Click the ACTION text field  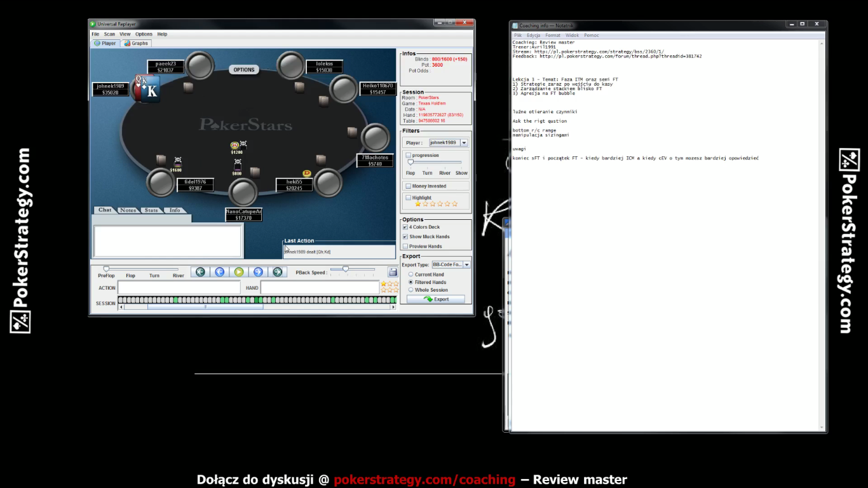179,287
